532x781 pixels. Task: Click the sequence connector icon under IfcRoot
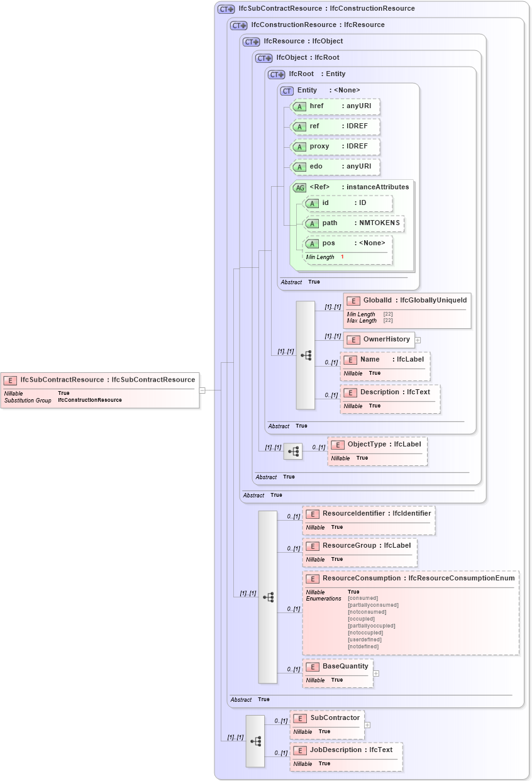point(306,355)
